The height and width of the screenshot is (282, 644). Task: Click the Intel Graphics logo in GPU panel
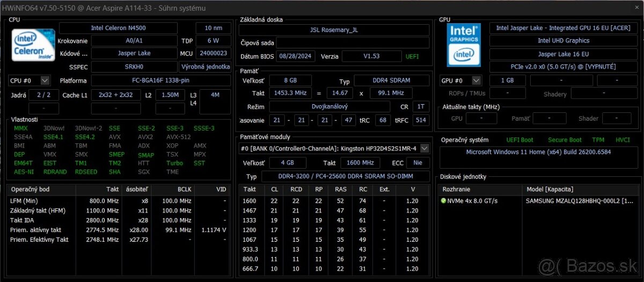pyautogui.click(x=465, y=45)
